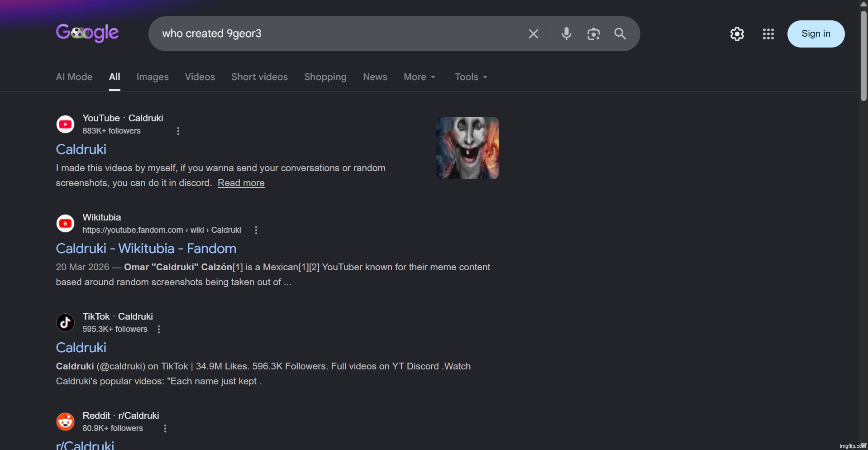Open three-dot menu for Wikitubia result

[256, 230]
